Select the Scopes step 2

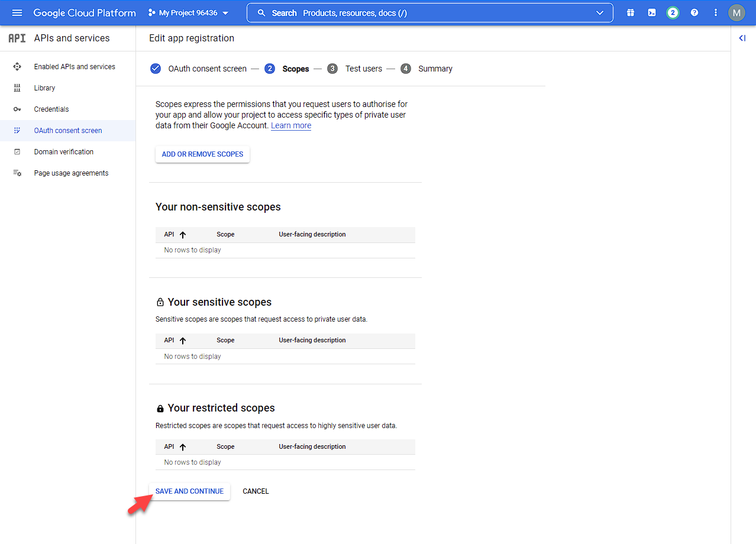click(x=286, y=69)
